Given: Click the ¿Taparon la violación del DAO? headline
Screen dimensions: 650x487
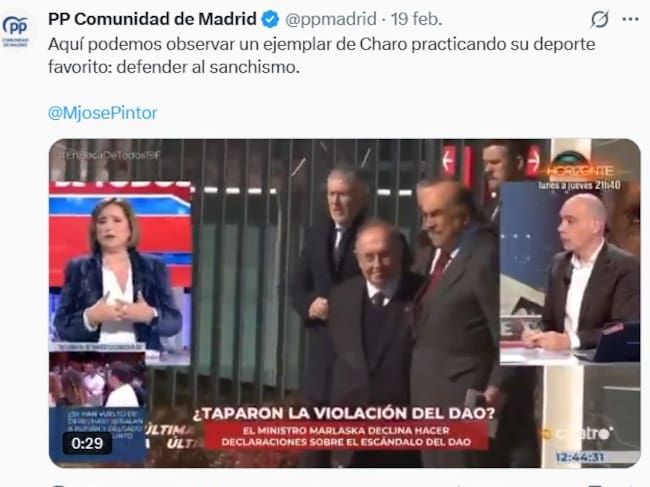Looking at the screenshot, I should point(344,413).
